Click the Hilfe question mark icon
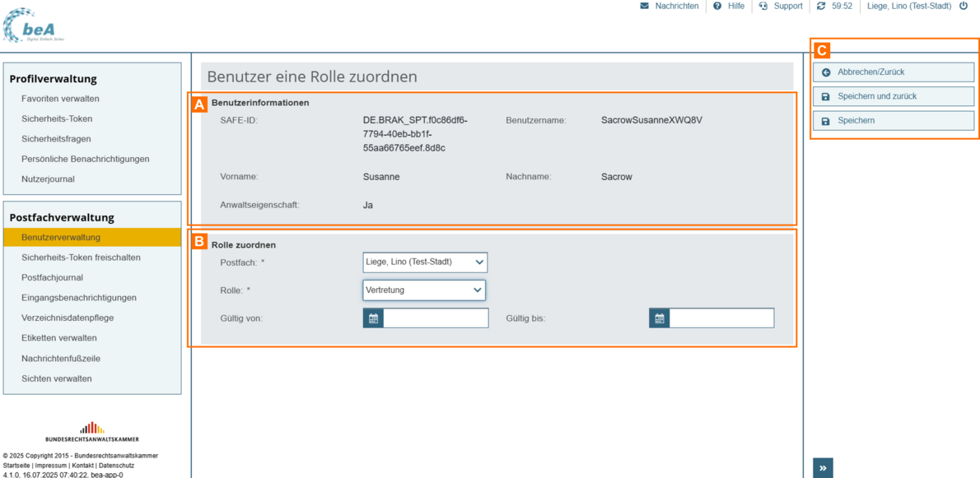Image resolution: width=980 pixels, height=478 pixels. 717,6
